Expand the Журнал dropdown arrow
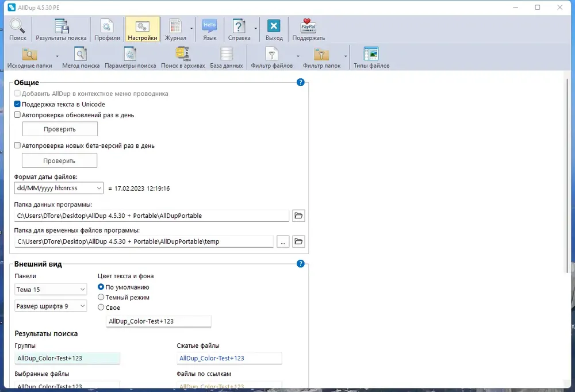The height and width of the screenshot is (392, 575). coord(191,29)
